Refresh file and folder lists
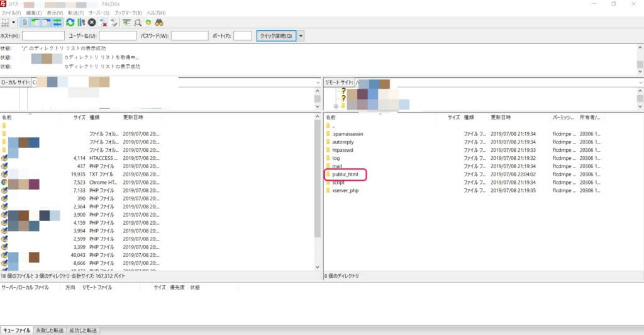Screen dimensions: 644x335 (70, 23)
